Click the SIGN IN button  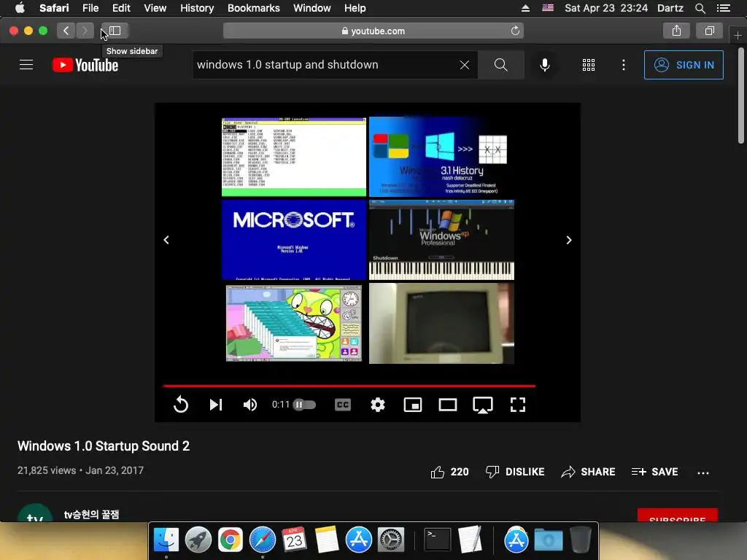(684, 65)
